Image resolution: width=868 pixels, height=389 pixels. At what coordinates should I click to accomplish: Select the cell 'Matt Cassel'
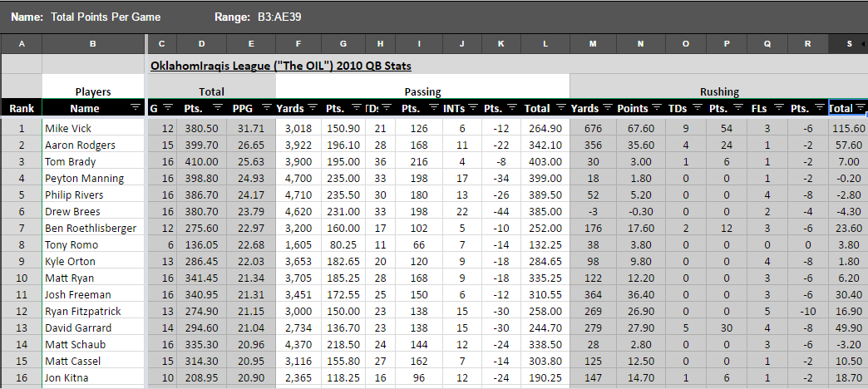[93, 361]
